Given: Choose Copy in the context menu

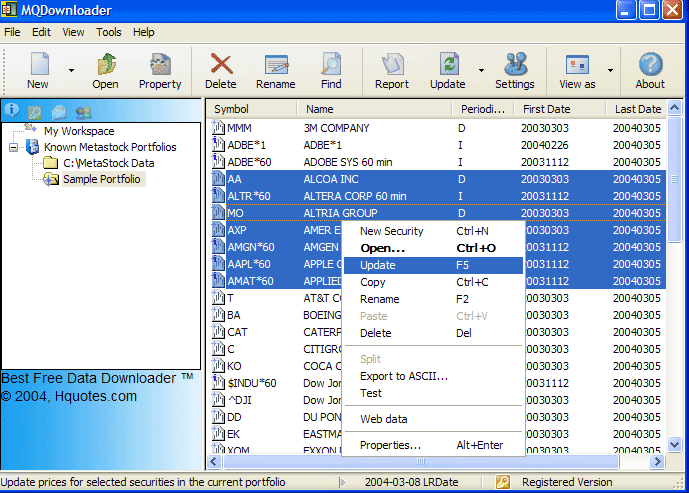Looking at the screenshot, I should tap(433, 282).
